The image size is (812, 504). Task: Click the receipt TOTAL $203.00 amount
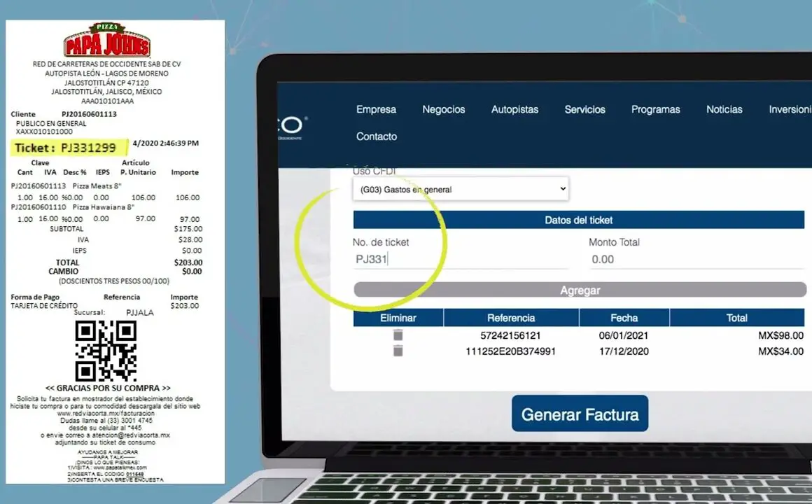point(188,262)
